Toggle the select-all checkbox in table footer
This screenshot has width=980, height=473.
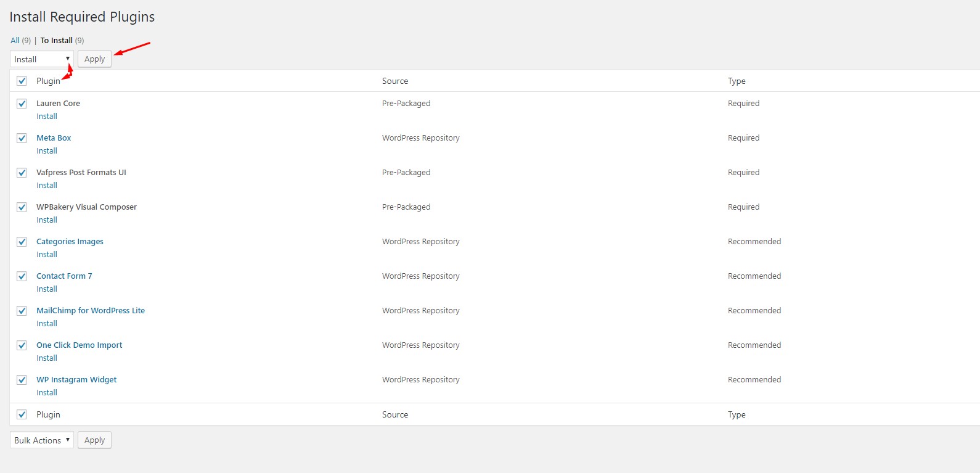coord(22,414)
